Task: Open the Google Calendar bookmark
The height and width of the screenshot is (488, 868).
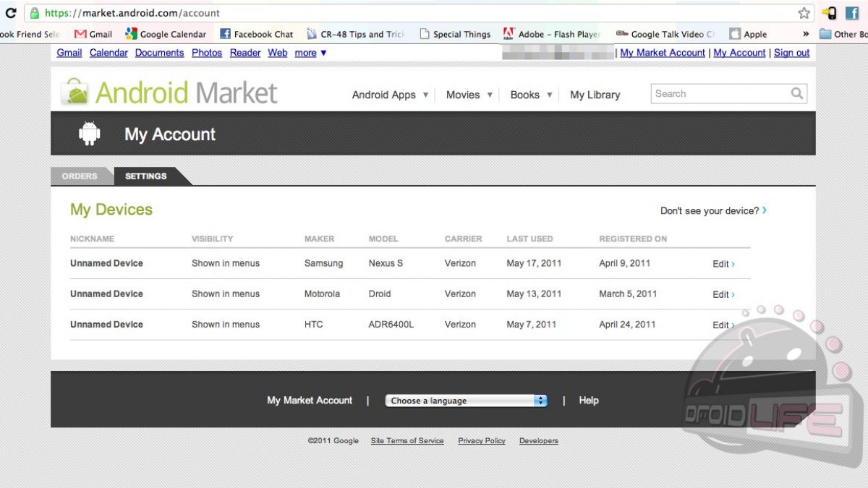Action: coord(166,34)
